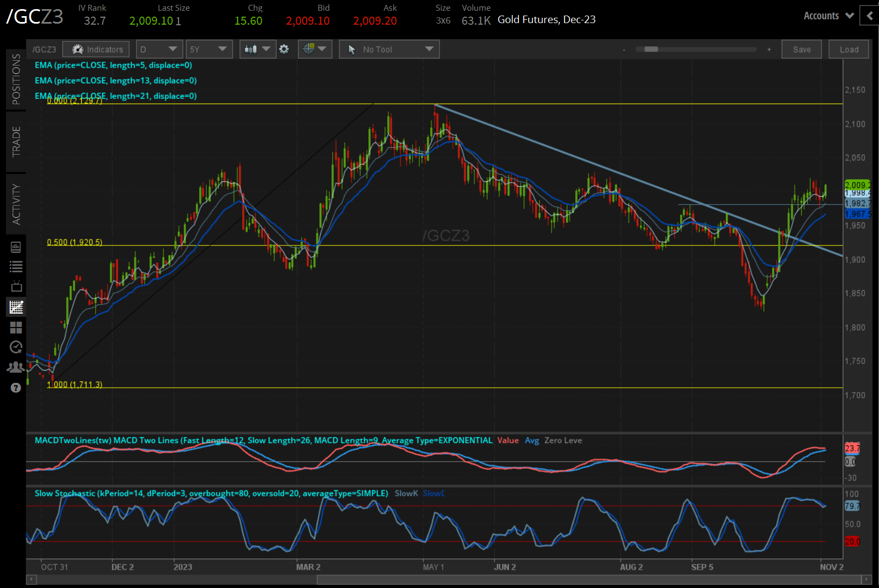This screenshot has width=879, height=588.
Task: Open the watchlist list icon in sidebar
Action: coord(16,267)
